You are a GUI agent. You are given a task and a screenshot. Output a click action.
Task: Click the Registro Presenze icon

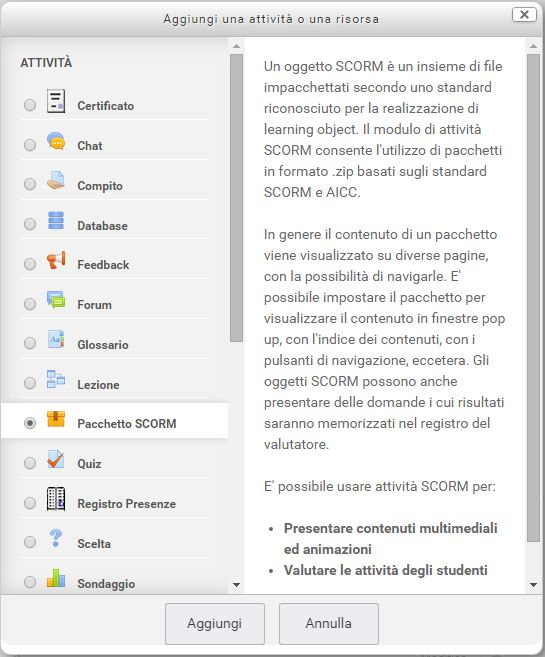56,499
